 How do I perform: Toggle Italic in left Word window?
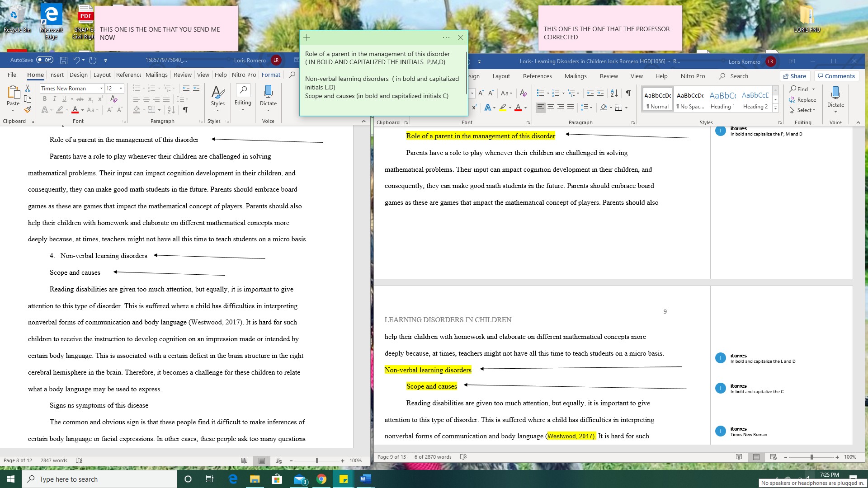pyautogui.click(x=55, y=99)
